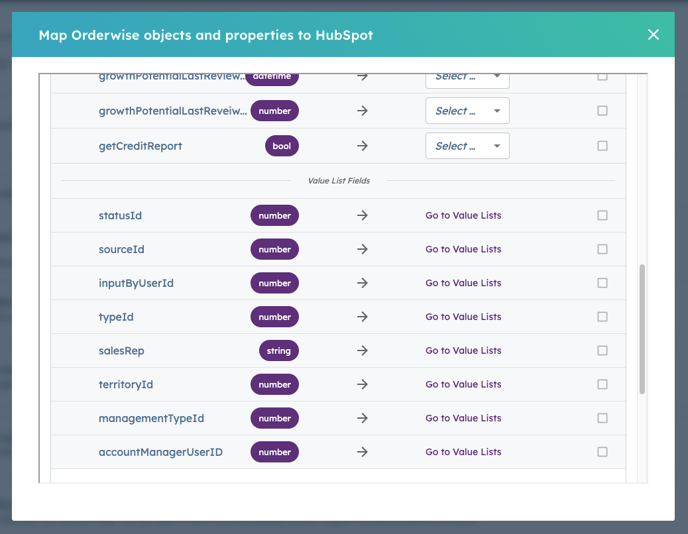
Task: Click arrow icon in growthPotentialLastReveiw number row
Action: [x=362, y=111]
